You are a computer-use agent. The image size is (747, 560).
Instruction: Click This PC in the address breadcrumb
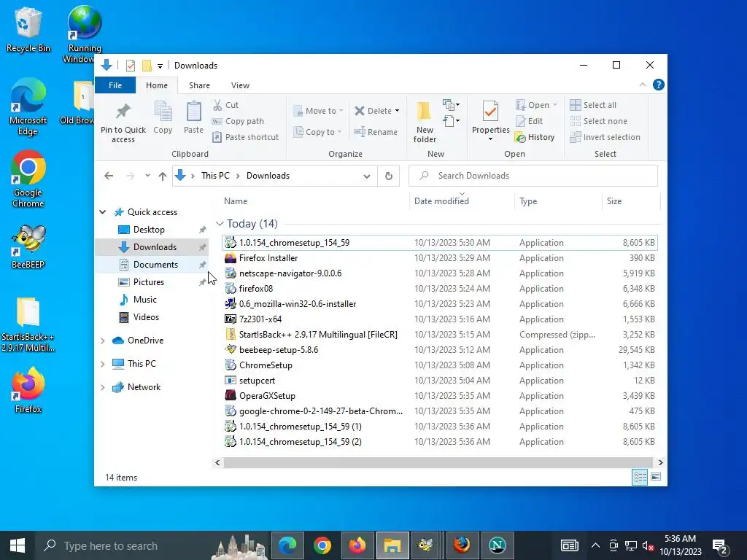(x=215, y=176)
